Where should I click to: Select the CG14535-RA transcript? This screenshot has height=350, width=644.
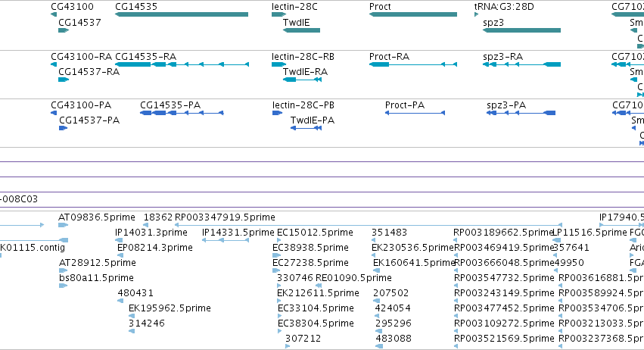click(182, 64)
